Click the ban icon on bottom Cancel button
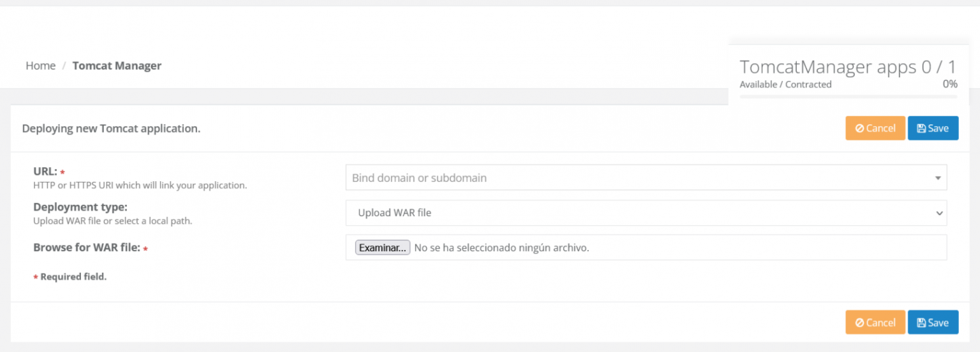Screen dimensions: 980x352 [x=859, y=323]
